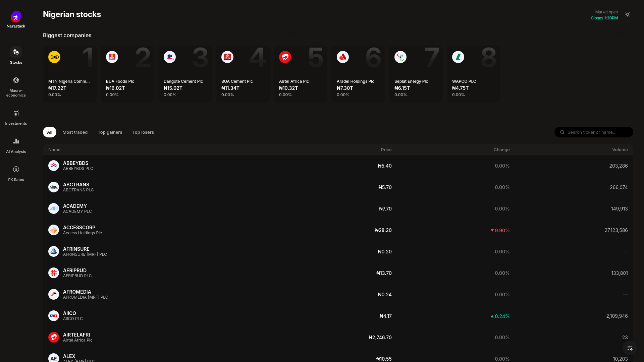Viewport: 644px width, 362px height.
Task: Click the AFRINSURE row logo
Action: pyautogui.click(x=54, y=251)
